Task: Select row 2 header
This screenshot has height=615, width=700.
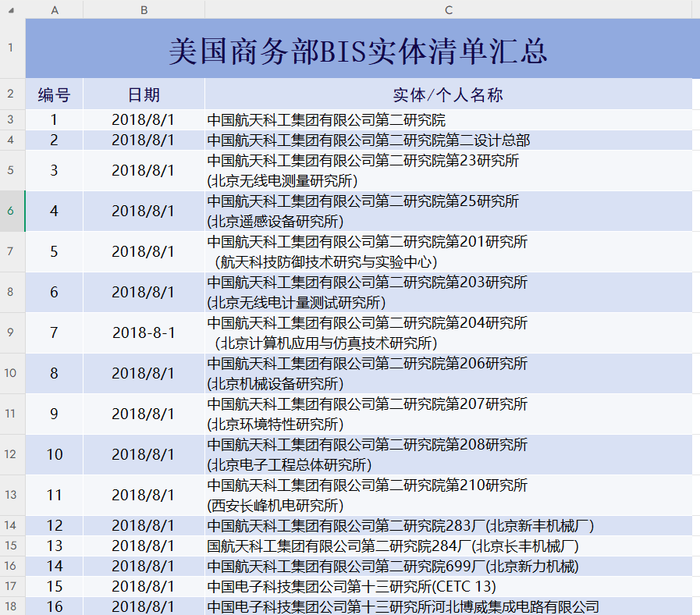Action: pyautogui.click(x=11, y=94)
